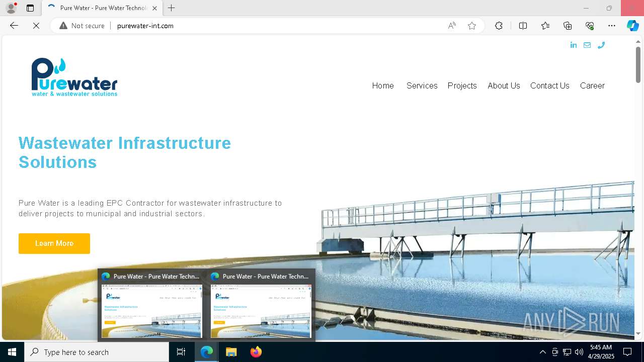
Task: Open the LinkedIn icon link
Action: coord(574,45)
